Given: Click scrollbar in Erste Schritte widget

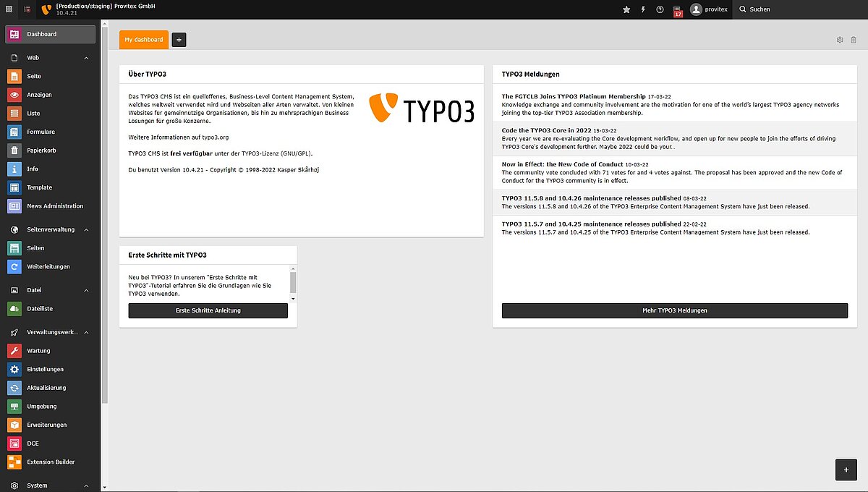Looking at the screenshot, I should click(293, 283).
